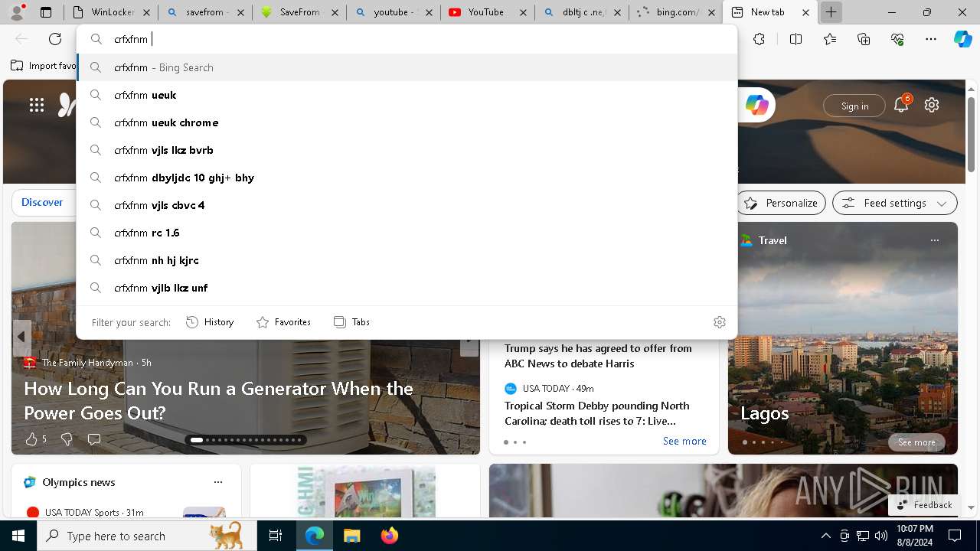Open a new tab with plus button
The height and width of the screenshot is (551, 980).
(831, 12)
